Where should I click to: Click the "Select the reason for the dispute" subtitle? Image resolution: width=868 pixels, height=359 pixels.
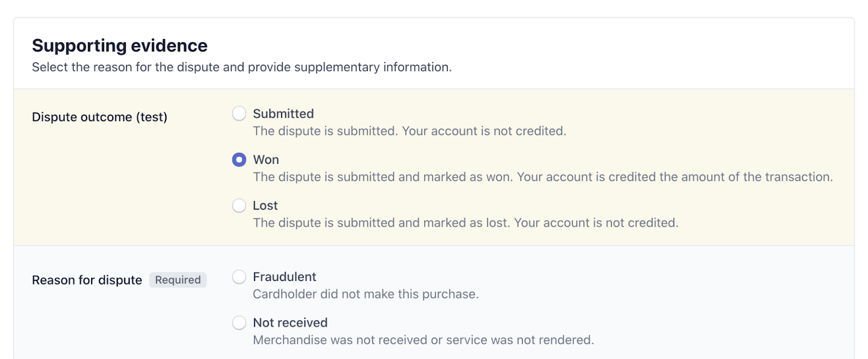pyautogui.click(x=241, y=67)
